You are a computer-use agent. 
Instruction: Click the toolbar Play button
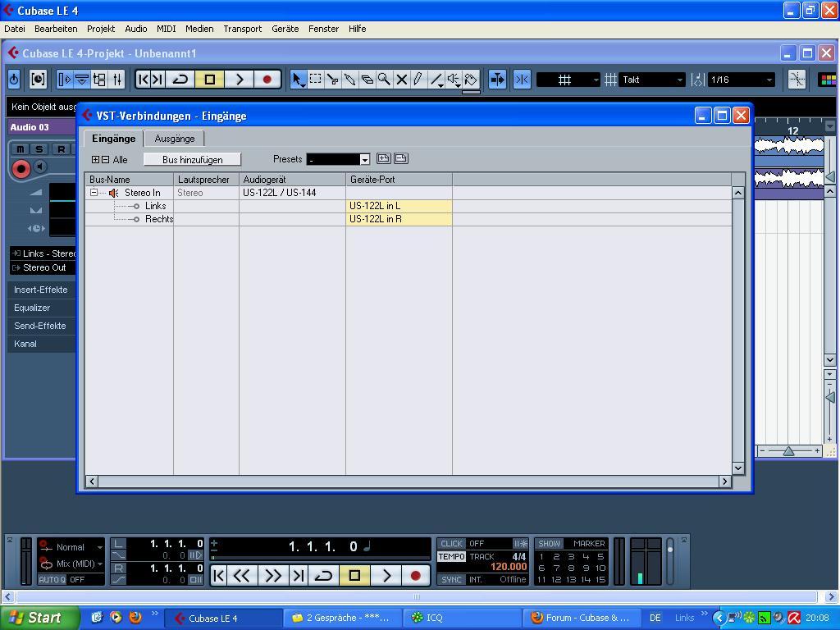click(x=240, y=80)
